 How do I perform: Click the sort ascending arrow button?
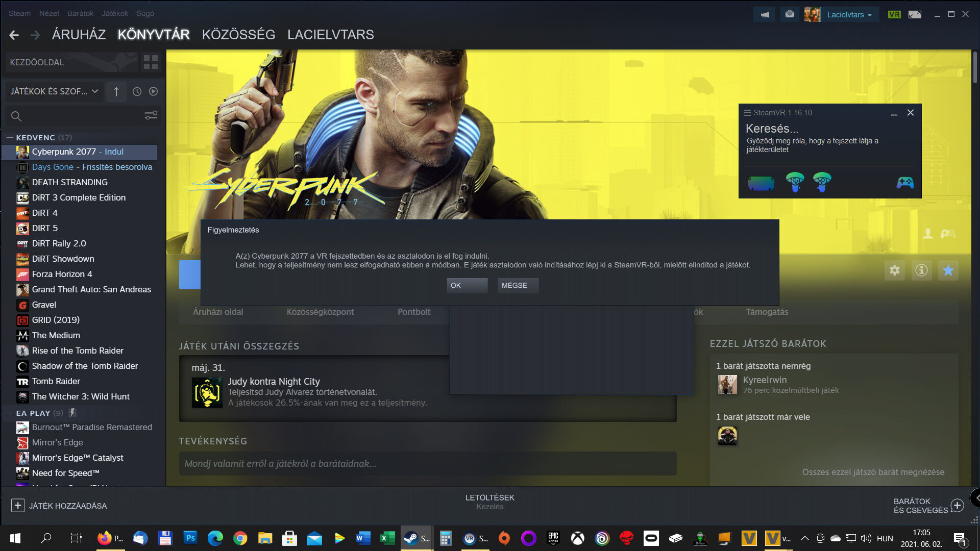click(116, 91)
